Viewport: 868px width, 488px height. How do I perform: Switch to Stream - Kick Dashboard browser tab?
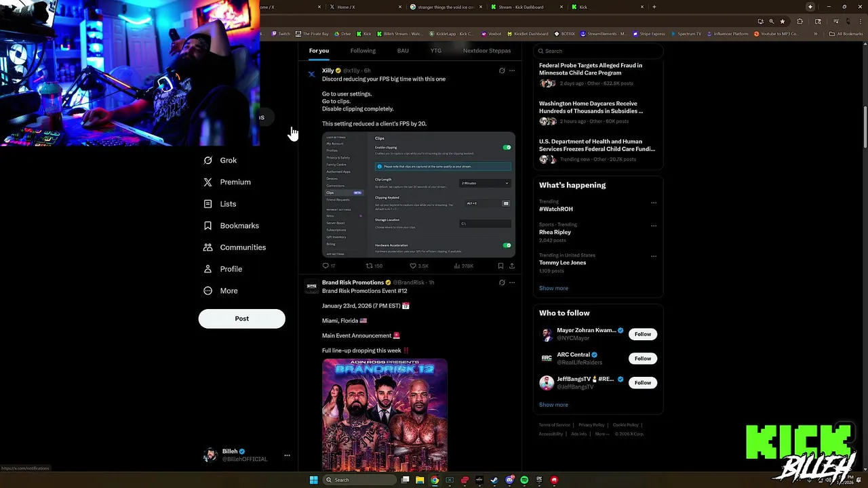[x=526, y=7]
